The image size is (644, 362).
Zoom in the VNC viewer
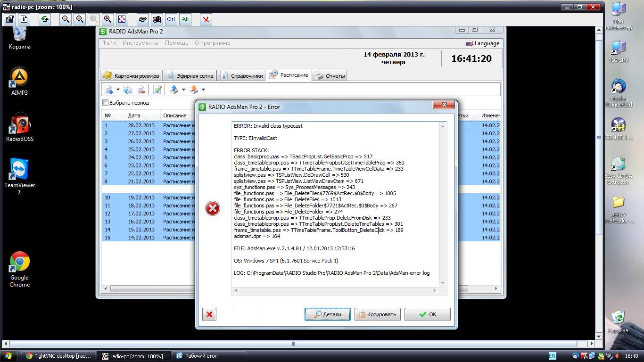(x=80, y=19)
